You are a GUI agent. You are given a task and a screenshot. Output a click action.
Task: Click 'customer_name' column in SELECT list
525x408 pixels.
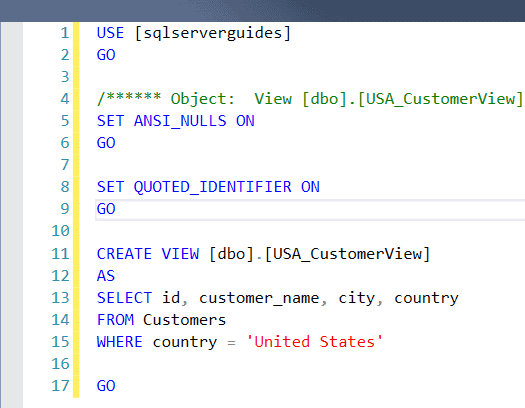pos(259,298)
